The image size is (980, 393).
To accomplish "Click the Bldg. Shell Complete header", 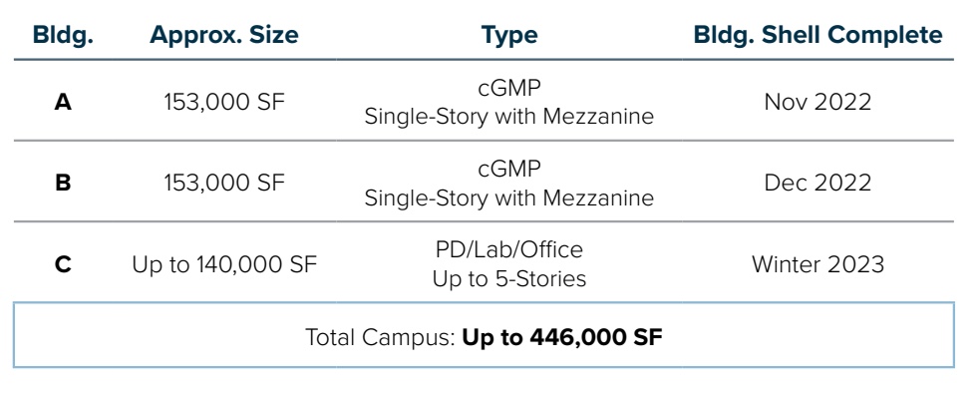I will [817, 35].
